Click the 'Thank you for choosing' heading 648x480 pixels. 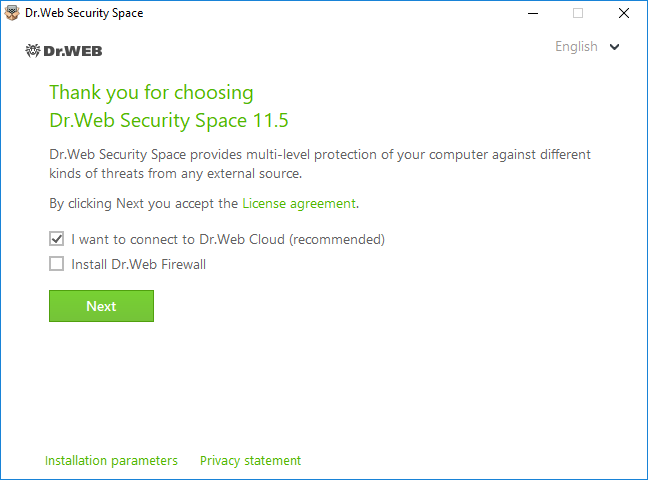pos(151,93)
